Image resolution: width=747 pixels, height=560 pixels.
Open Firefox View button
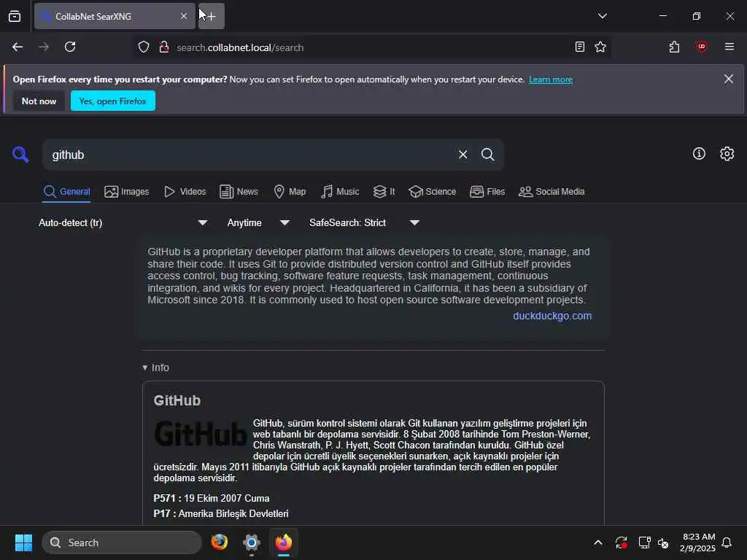point(15,16)
